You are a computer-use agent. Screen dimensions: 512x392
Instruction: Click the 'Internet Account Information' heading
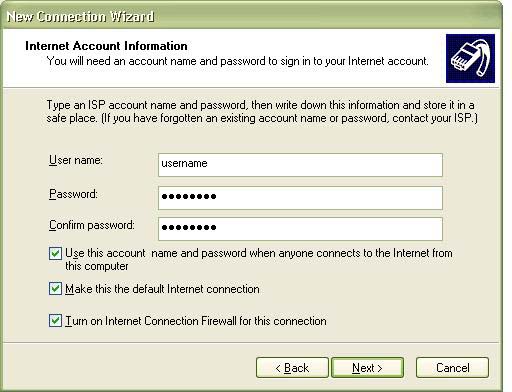106,46
